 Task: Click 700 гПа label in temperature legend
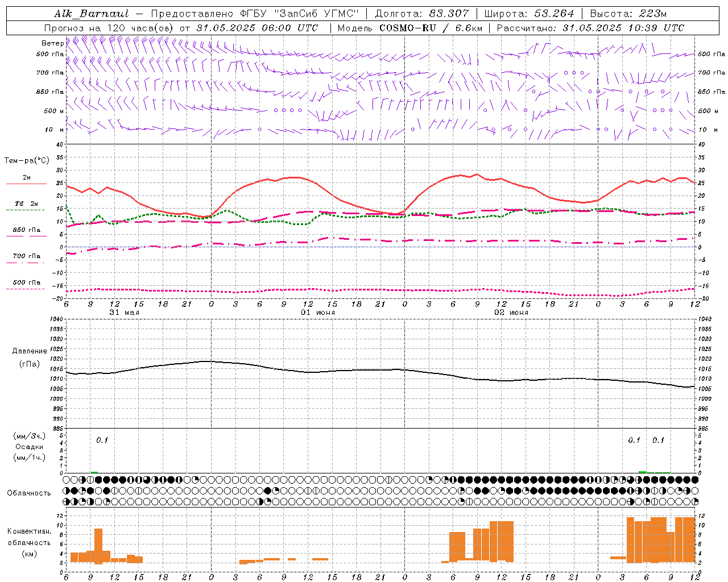pos(27,256)
